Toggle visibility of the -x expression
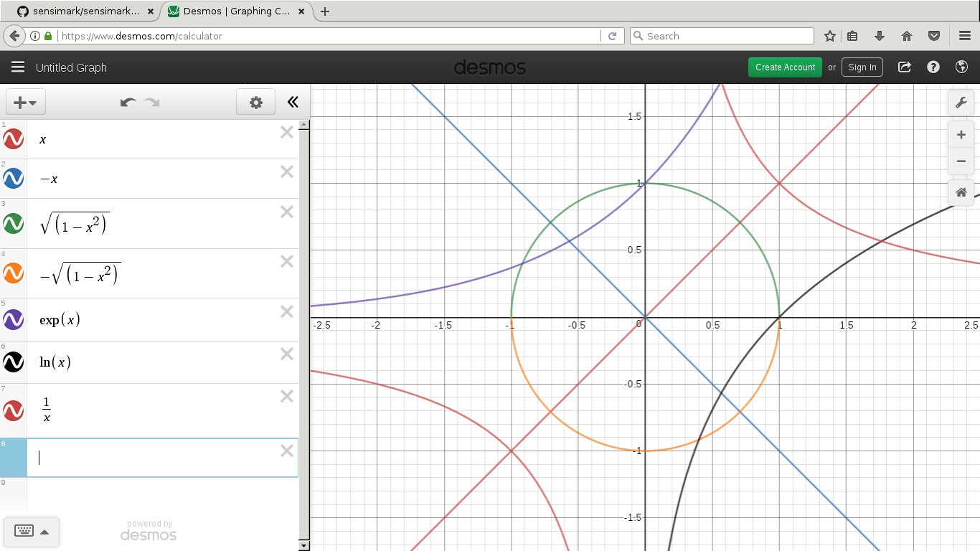The width and height of the screenshot is (980, 551). [14, 179]
